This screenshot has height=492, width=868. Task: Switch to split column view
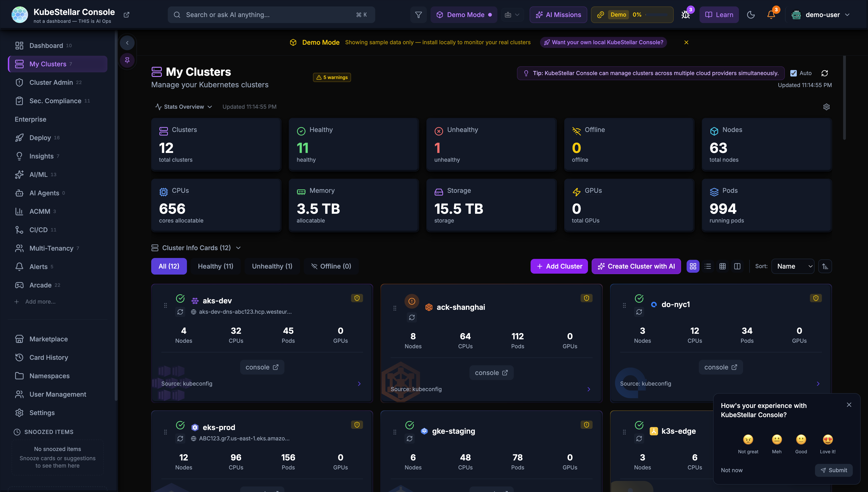pyautogui.click(x=738, y=266)
